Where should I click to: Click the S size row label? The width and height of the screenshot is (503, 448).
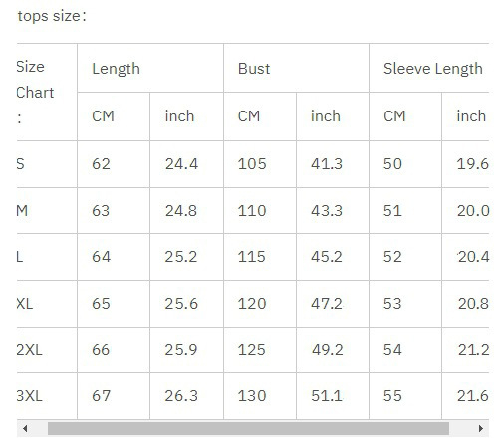point(20,164)
